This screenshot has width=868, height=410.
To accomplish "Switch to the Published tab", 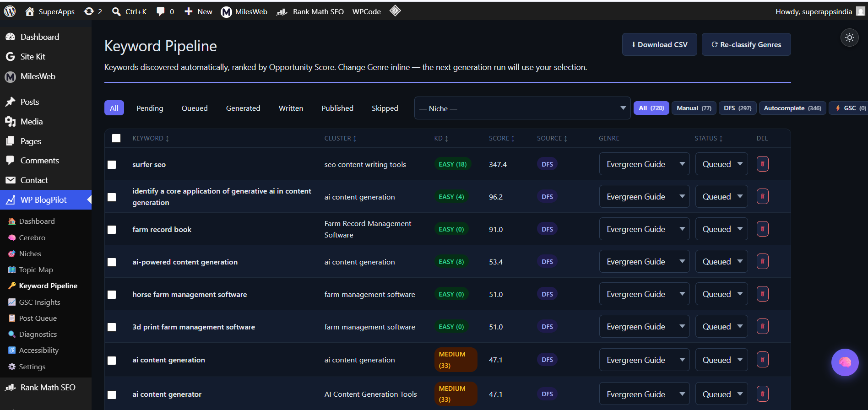I will click(337, 108).
